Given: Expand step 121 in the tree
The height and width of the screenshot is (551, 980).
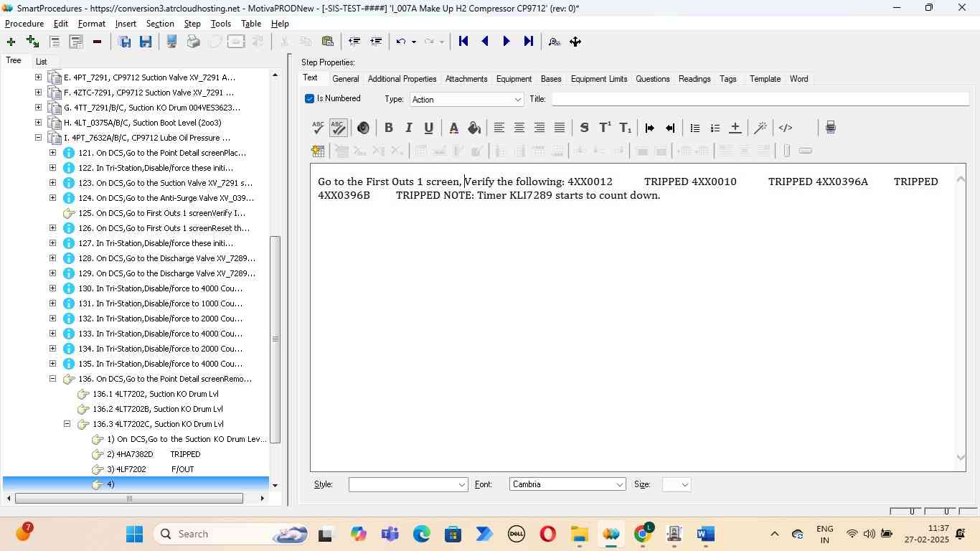Looking at the screenshot, I should [52, 153].
